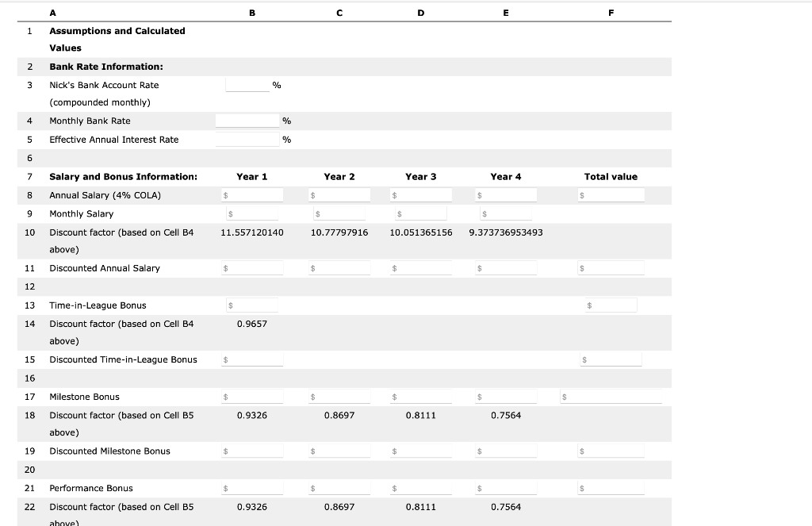The height and width of the screenshot is (526, 812).
Task: Click Effective Annual Interest Rate input field
Action: coord(247,140)
